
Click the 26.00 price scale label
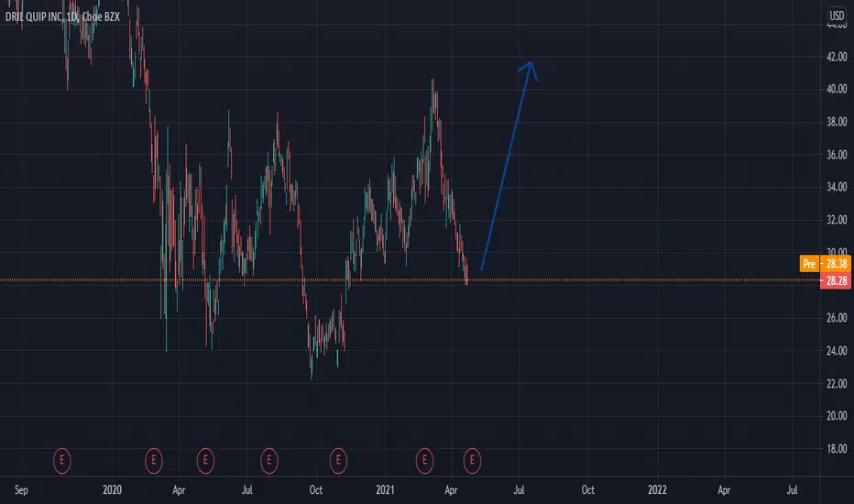pyautogui.click(x=837, y=318)
